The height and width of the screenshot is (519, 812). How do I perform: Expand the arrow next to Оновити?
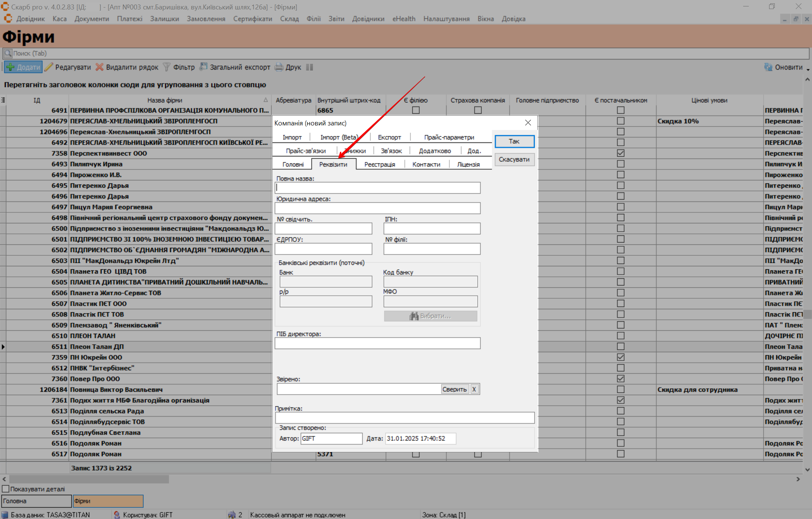click(x=807, y=69)
